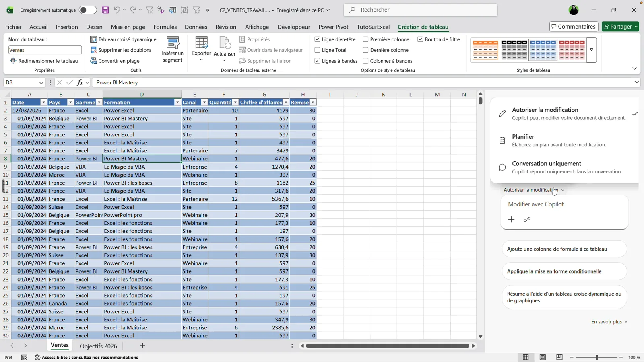Check the Ligne Total checkbox
This screenshot has width=644, height=362.
coord(317,50)
